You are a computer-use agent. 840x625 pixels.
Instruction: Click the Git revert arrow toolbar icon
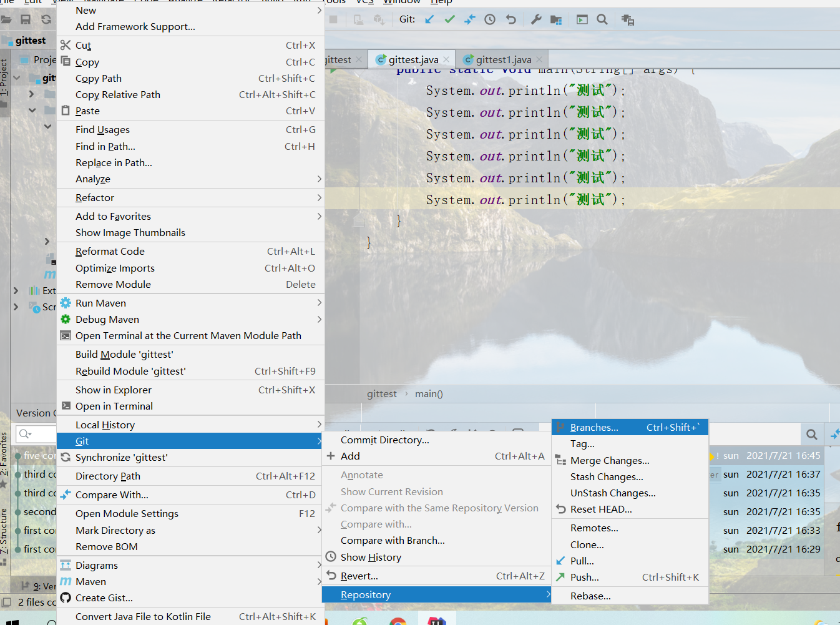click(x=510, y=19)
